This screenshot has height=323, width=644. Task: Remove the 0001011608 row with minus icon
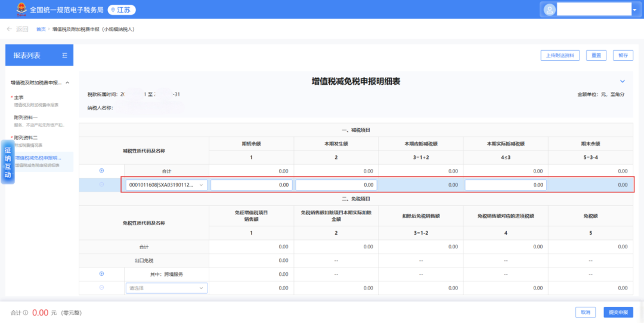[101, 185]
